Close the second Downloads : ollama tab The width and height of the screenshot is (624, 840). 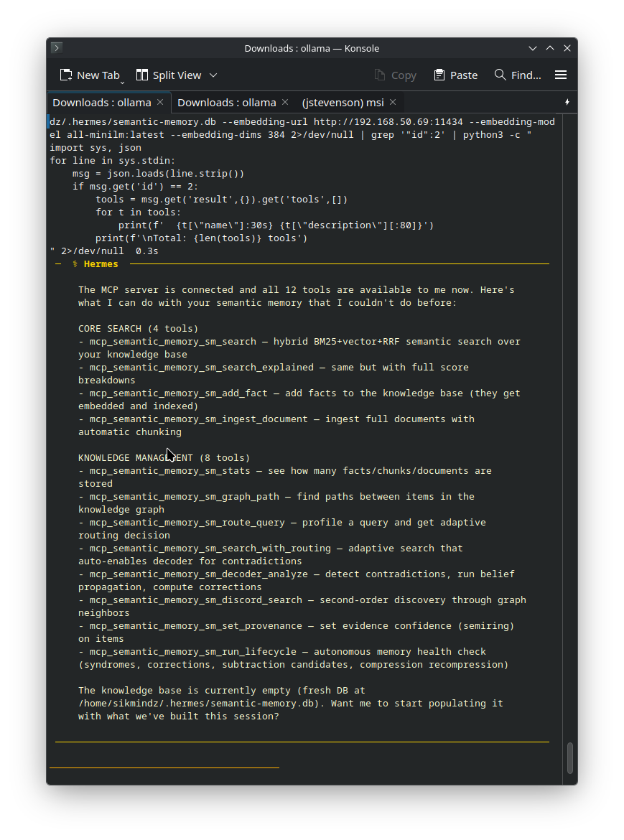tap(285, 103)
